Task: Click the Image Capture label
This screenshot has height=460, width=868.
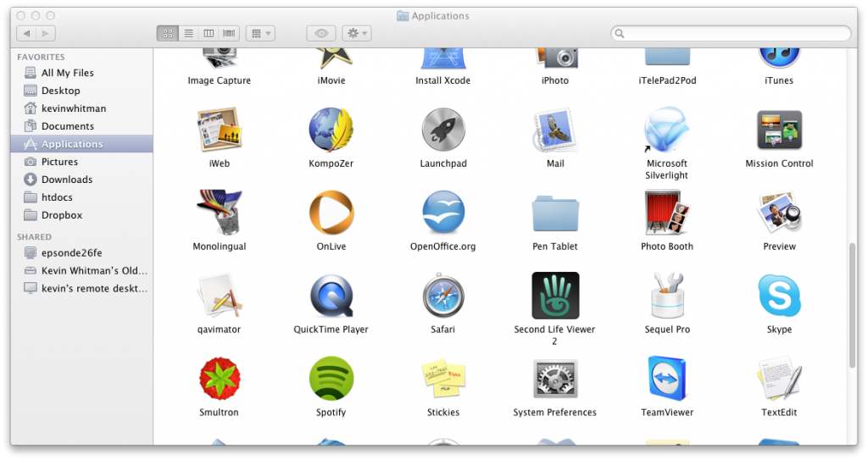Action: [x=220, y=80]
